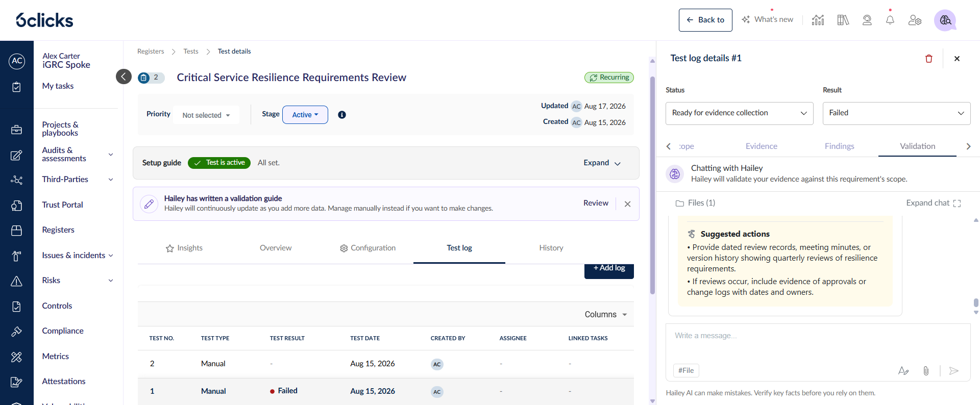Viewport: 980px width, 405px height.
Task: Collapse the sidebar with the arrow button
Action: point(124,77)
